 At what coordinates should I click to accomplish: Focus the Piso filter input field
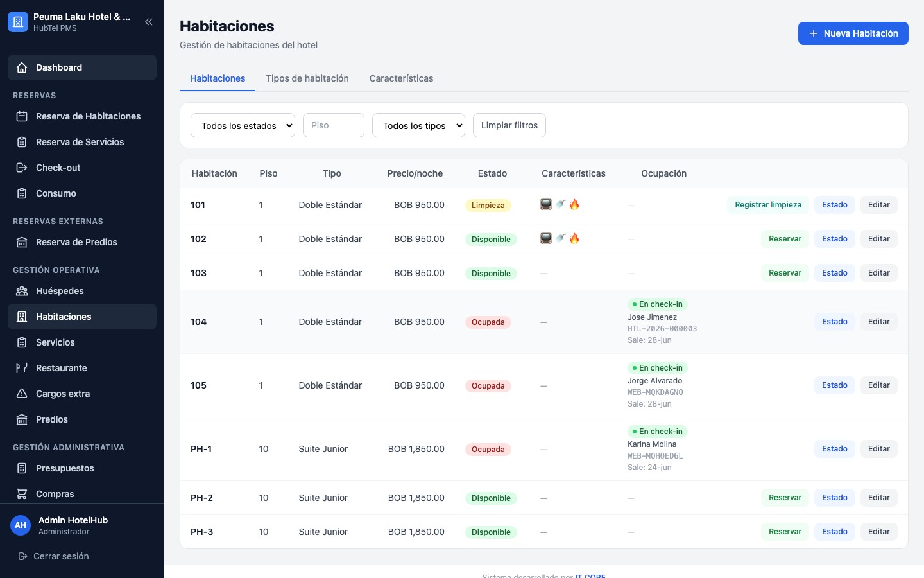coord(334,125)
